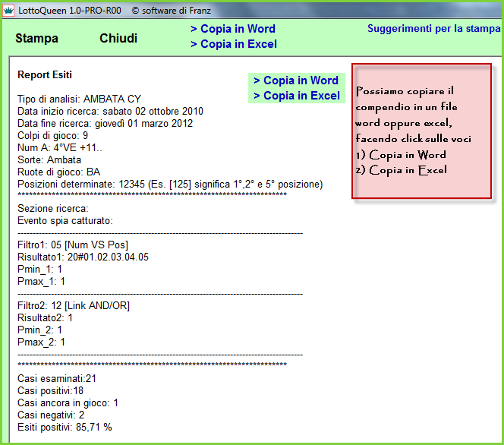Click the Num A: 4°VE +11.. line
This screenshot has width=504, height=445.
click(60, 148)
